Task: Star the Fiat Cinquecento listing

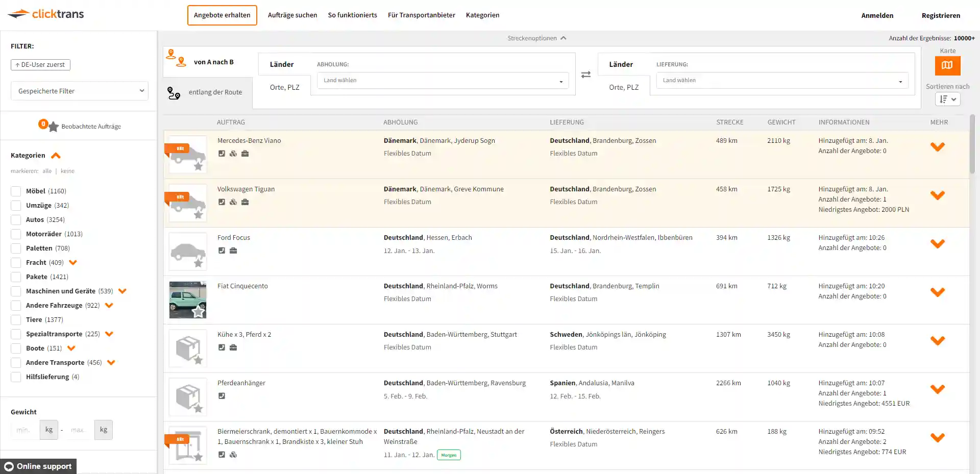Action: pos(198,312)
